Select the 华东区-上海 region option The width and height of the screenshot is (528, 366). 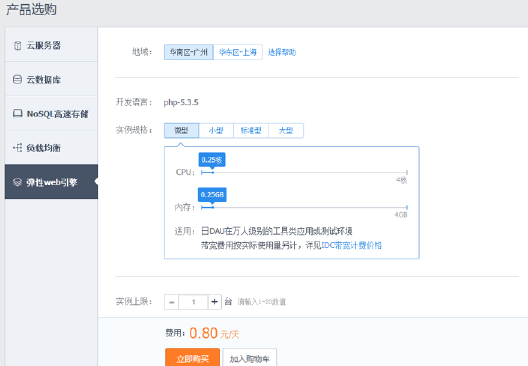click(x=238, y=52)
